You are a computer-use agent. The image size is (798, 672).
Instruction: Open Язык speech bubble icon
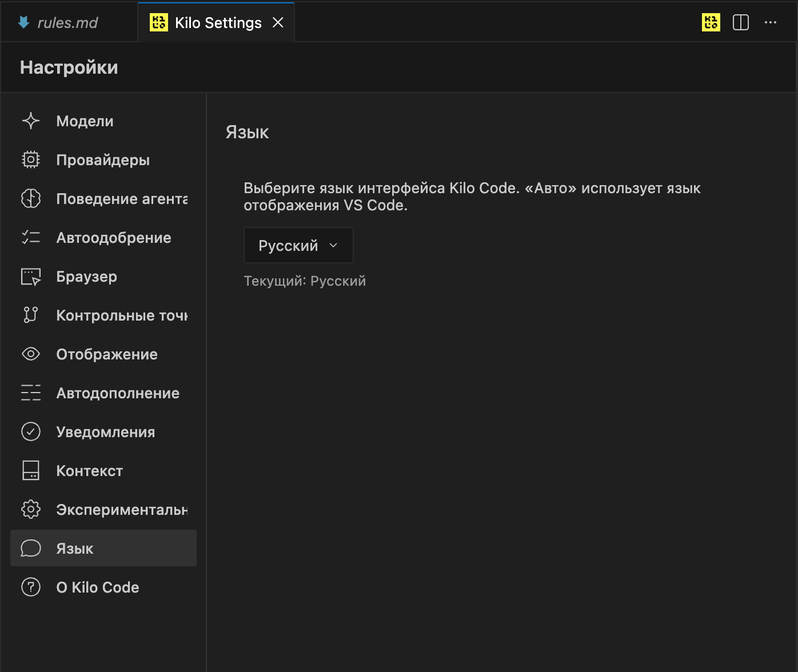coord(31,548)
